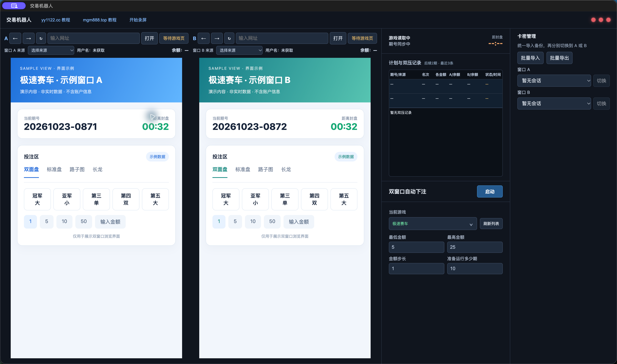The height and width of the screenshot is (364, 617).
Task: Open window A source dropdown
Action: (51, 50)
